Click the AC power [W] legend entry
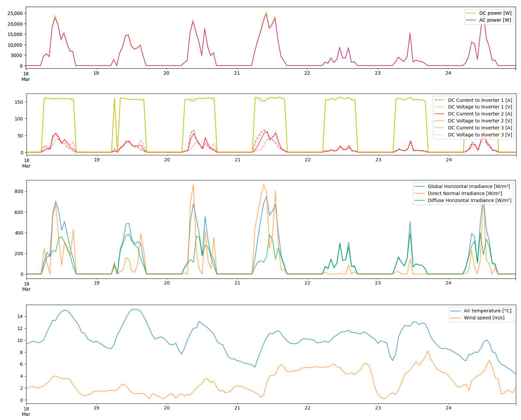The width and height of the screenshot is (521, 420). click(x=495, y=20)
